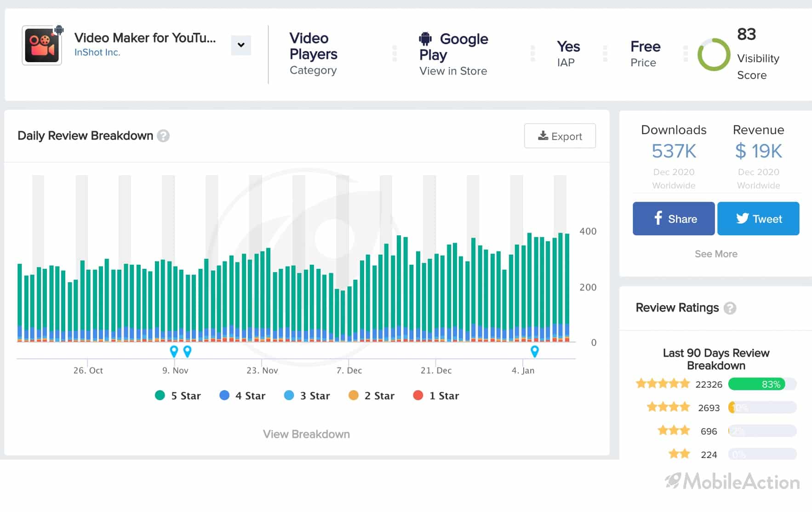
Task: Click the 224 two-star review count
Action: pyautogui.click(x=709, y=455)
